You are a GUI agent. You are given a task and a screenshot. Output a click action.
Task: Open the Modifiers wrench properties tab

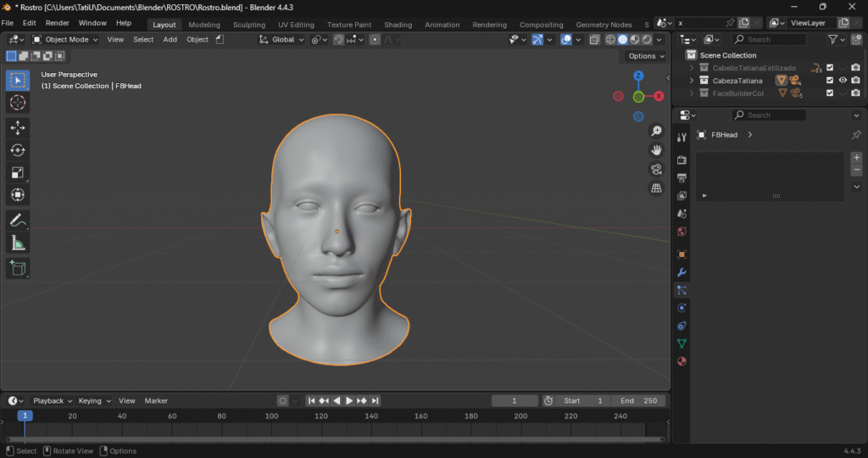click(682, 272)
